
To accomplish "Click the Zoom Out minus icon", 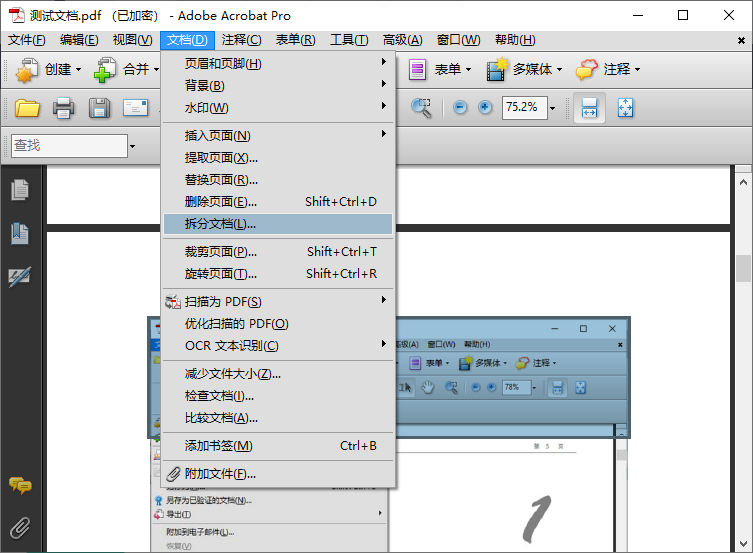I will point(460,107).
